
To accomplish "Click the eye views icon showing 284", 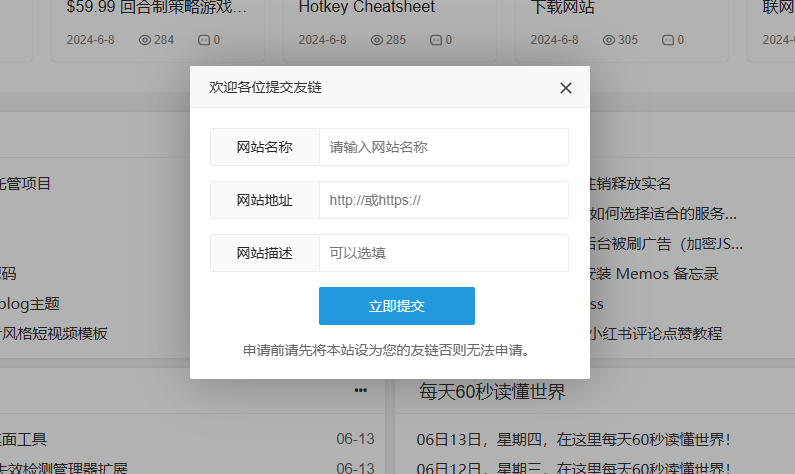I will [x=145, y=40].
